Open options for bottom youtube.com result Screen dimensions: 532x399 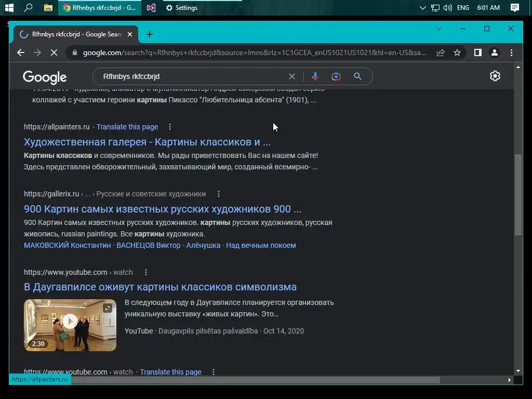pos(214,372)
